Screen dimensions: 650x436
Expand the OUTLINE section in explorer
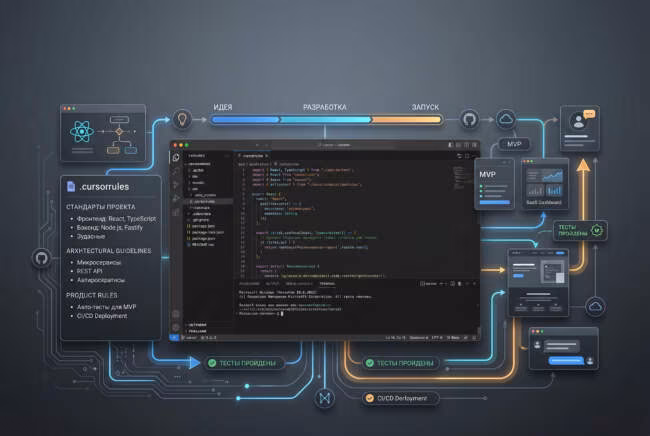point(196,325)
